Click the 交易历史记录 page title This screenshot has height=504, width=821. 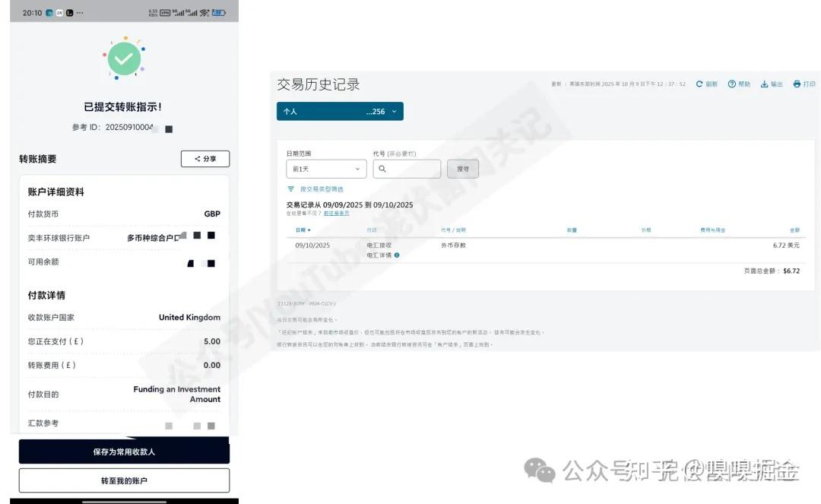pos(319,84)
